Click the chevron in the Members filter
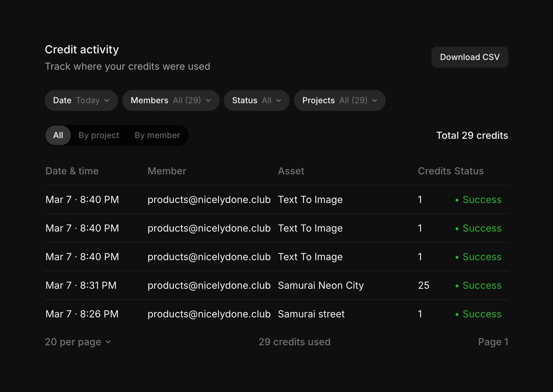This screenshot has width=553, height=392. point(208,100)
